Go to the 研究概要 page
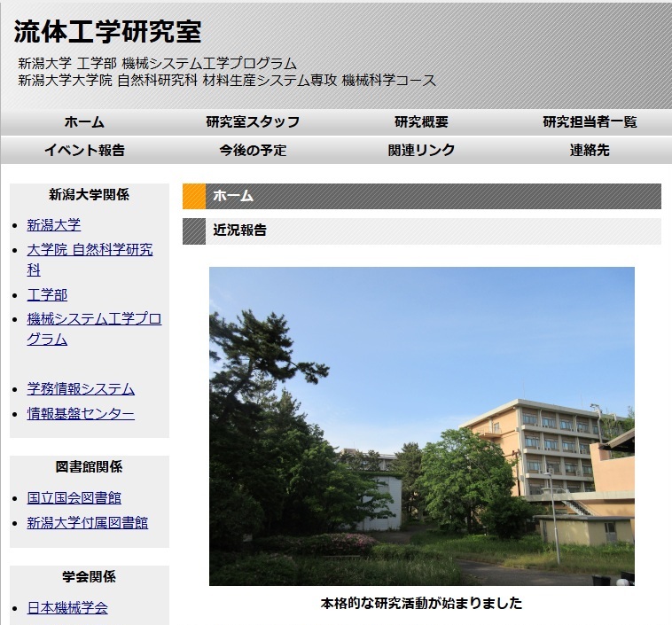This screenshot has width=672, height=625. tap(421, 122)
